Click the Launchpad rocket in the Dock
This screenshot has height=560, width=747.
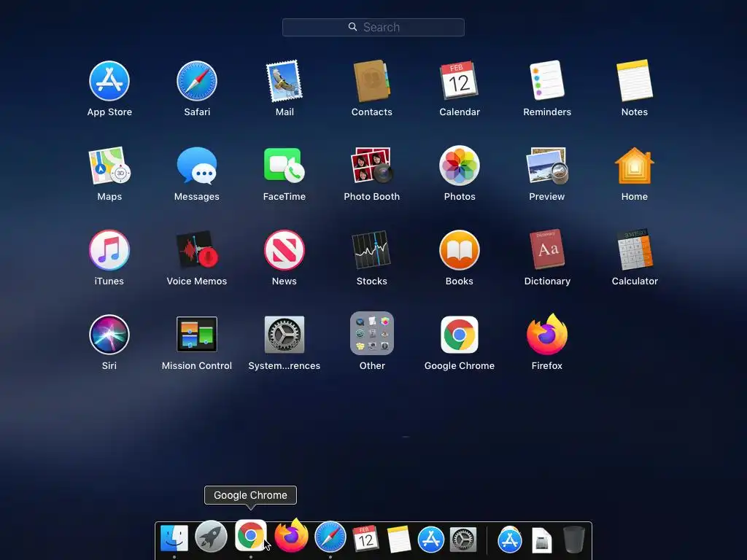[x=211, y=537]
